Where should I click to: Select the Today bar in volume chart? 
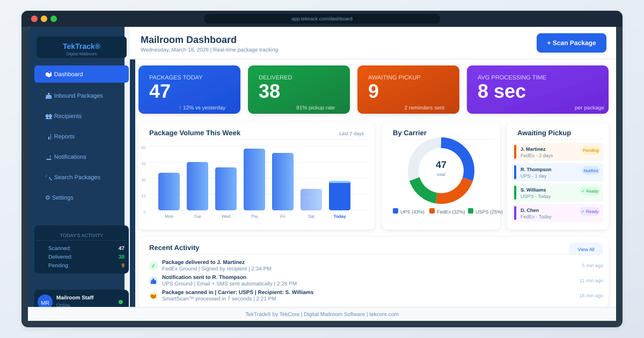coord(340,196)
